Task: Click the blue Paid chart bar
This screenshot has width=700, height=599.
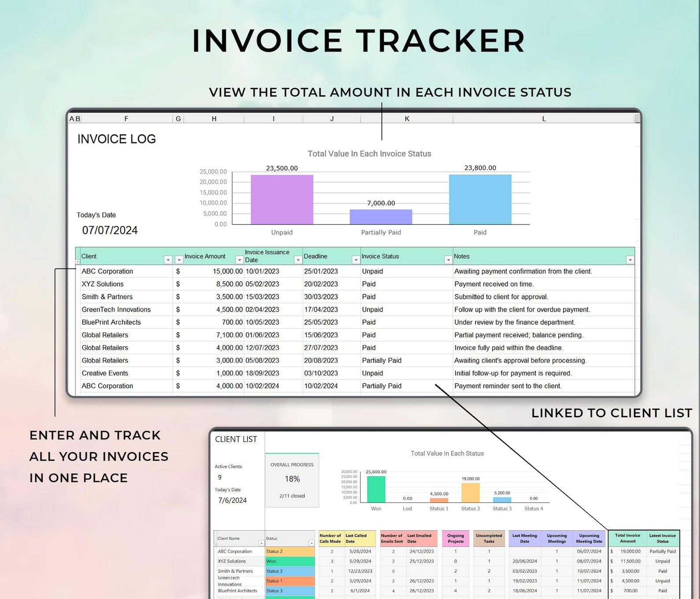Action: click(x=480, y=199)
